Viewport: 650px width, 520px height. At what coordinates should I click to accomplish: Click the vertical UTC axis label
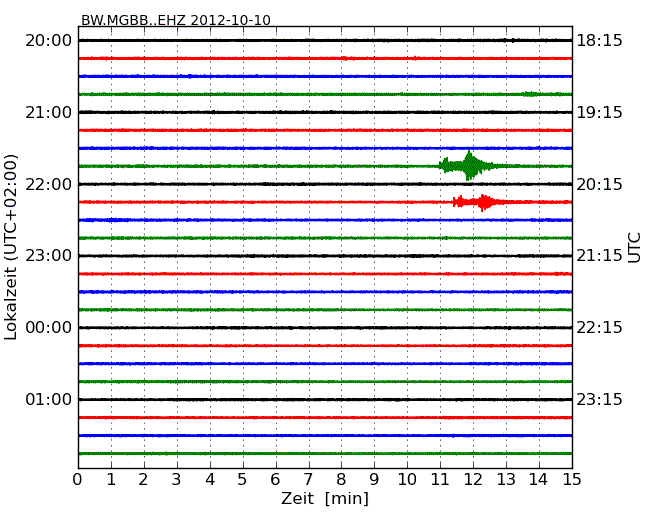click(634, 248)
